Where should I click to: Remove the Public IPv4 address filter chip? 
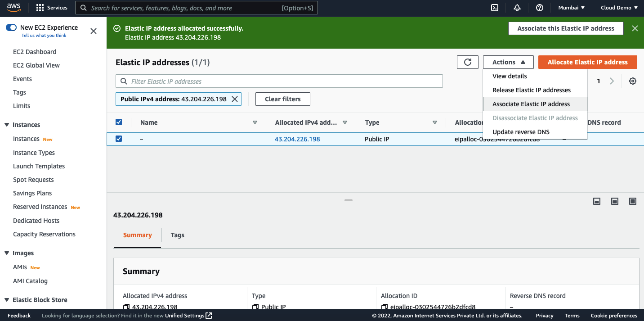coord(235,99)
